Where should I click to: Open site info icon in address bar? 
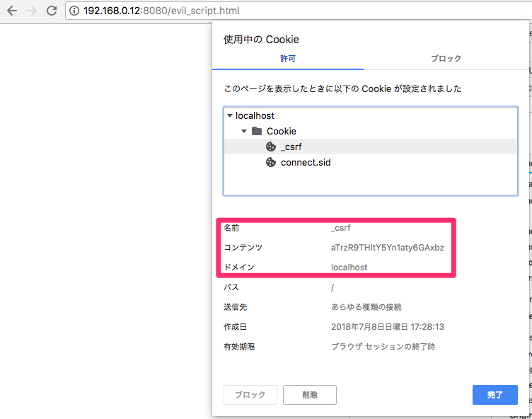tap(74, 11)
